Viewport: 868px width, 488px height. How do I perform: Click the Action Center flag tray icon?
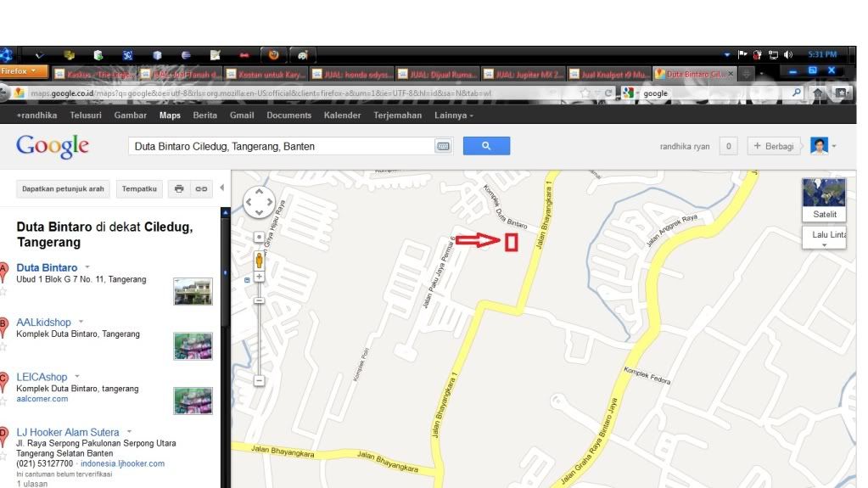[742, 54]
